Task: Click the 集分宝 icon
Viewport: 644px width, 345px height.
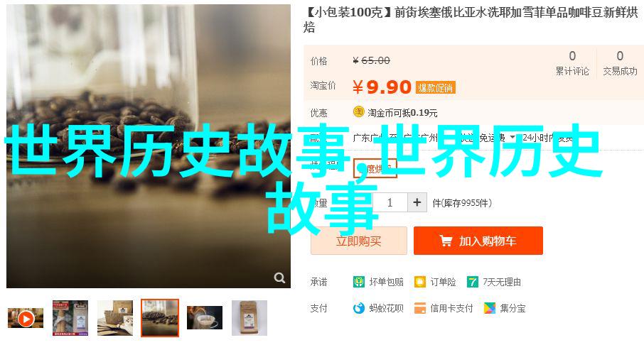Action: 490,308
